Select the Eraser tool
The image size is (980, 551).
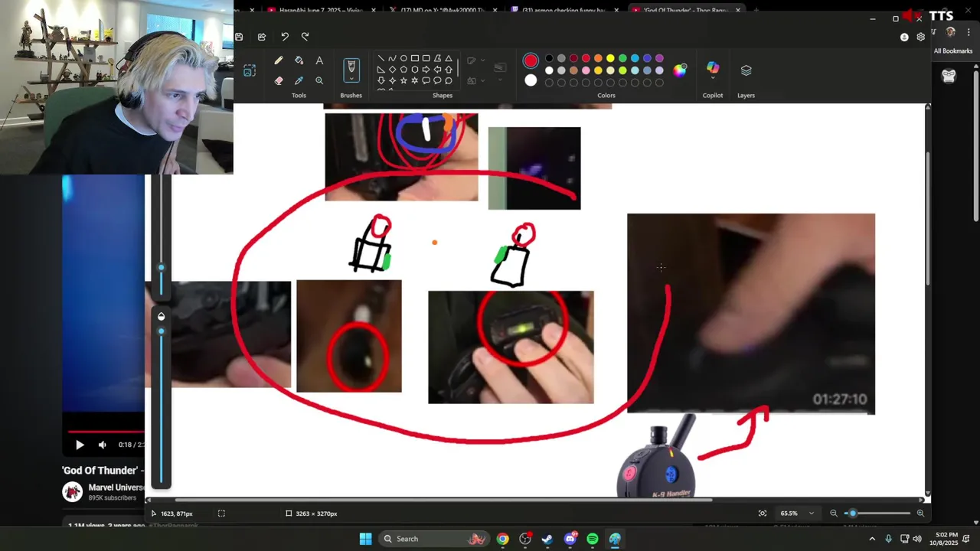(279, 80)
